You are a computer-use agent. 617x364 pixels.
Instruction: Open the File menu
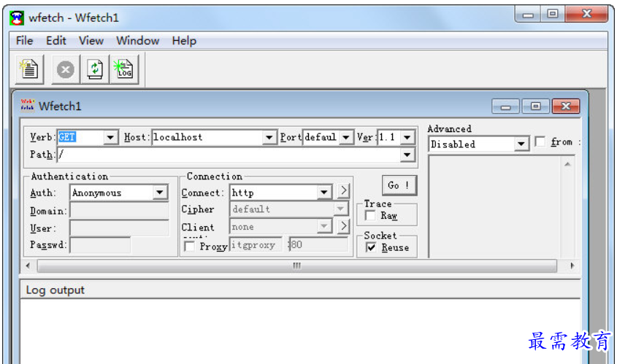coord(24,41)
